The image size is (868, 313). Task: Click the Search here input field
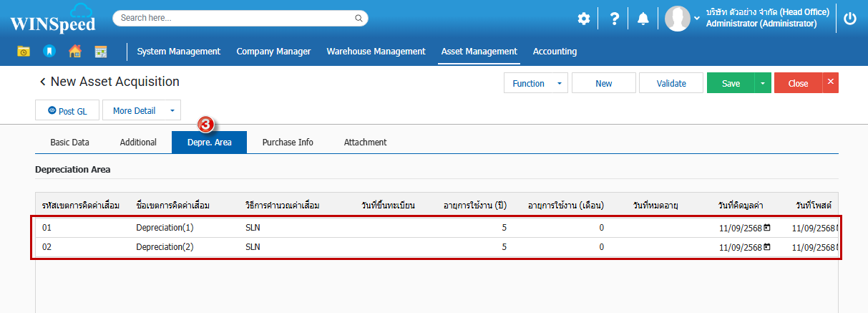(x=236, y=18)
